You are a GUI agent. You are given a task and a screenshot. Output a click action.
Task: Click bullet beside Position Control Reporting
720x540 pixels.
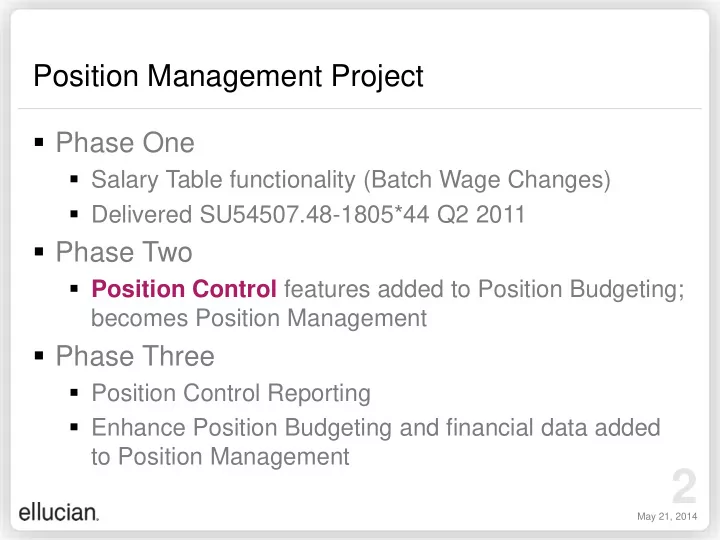coord(74,393)
